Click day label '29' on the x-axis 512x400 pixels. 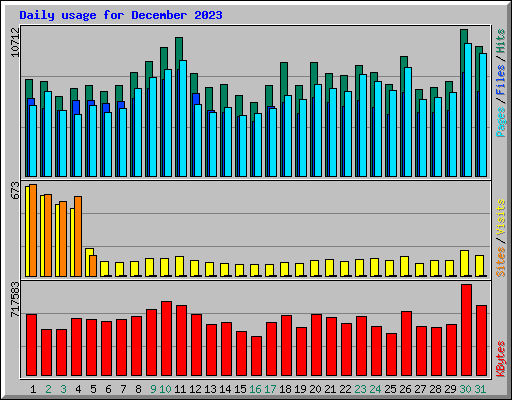pos(450,389)
